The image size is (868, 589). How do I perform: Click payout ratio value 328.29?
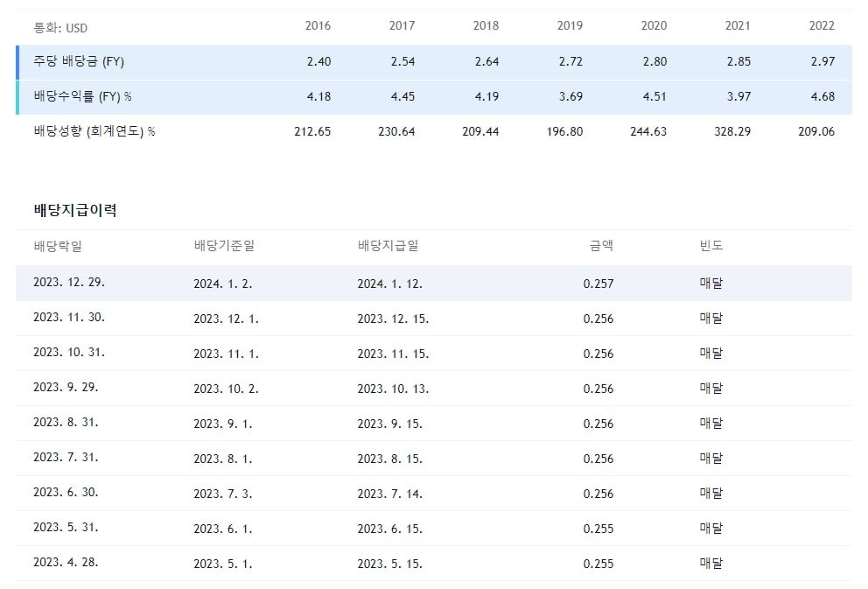(733, 132)
